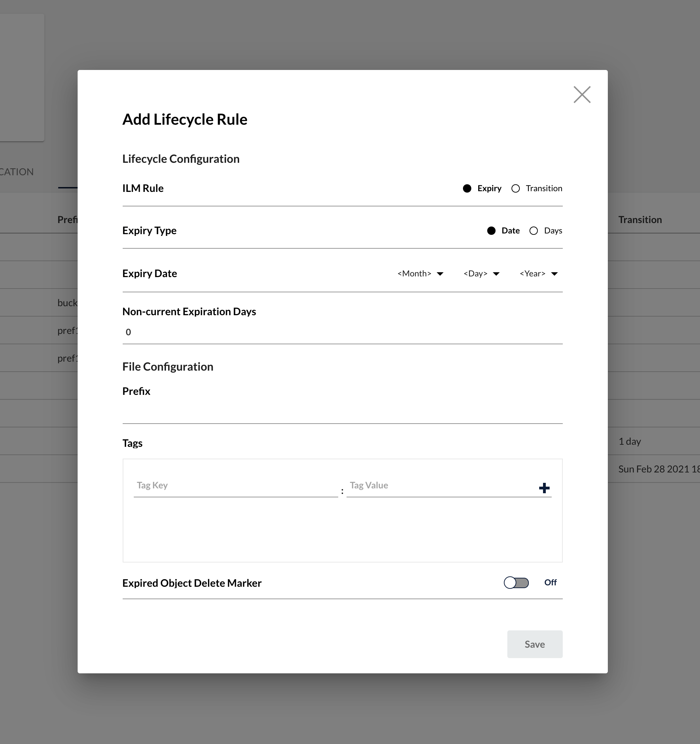Choose Days as expiry type

[x=533, y=231]
